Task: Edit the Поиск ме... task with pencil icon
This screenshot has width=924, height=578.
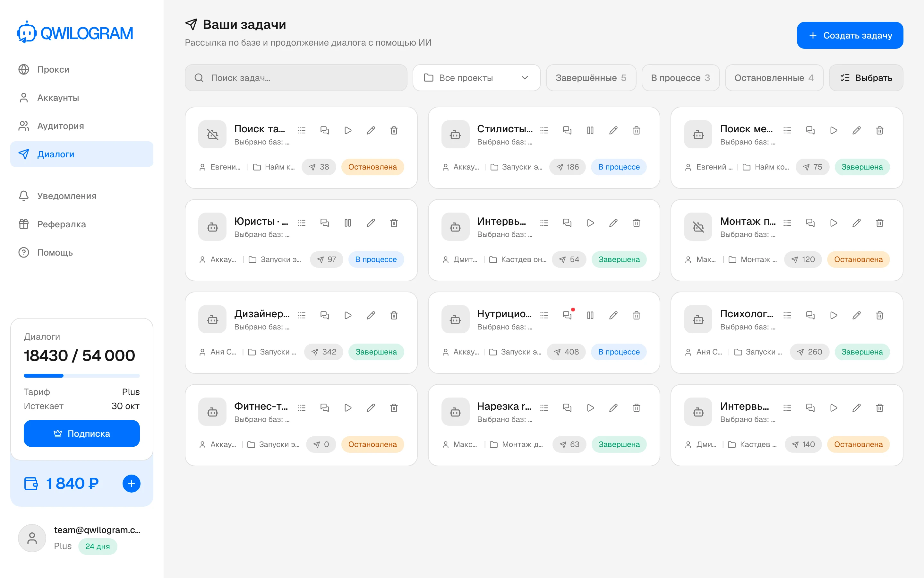Action: click(x=856, y=130)
